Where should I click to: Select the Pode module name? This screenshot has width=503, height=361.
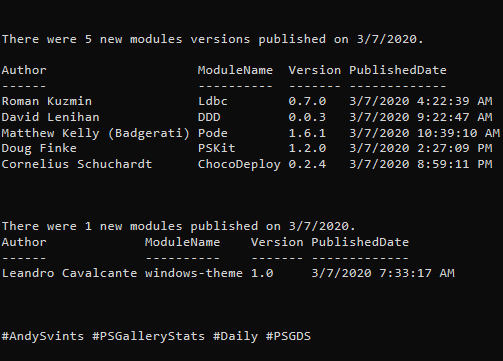click(213, 133)
